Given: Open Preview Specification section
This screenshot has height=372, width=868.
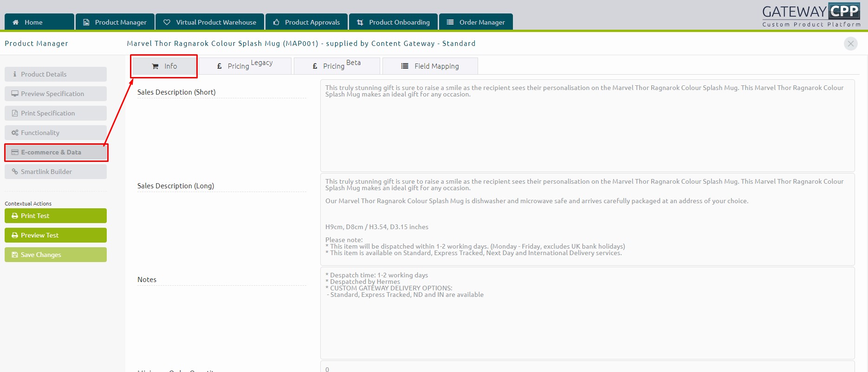Looking at the screenshot, I should pyautogui.click(x=56, y=94).
